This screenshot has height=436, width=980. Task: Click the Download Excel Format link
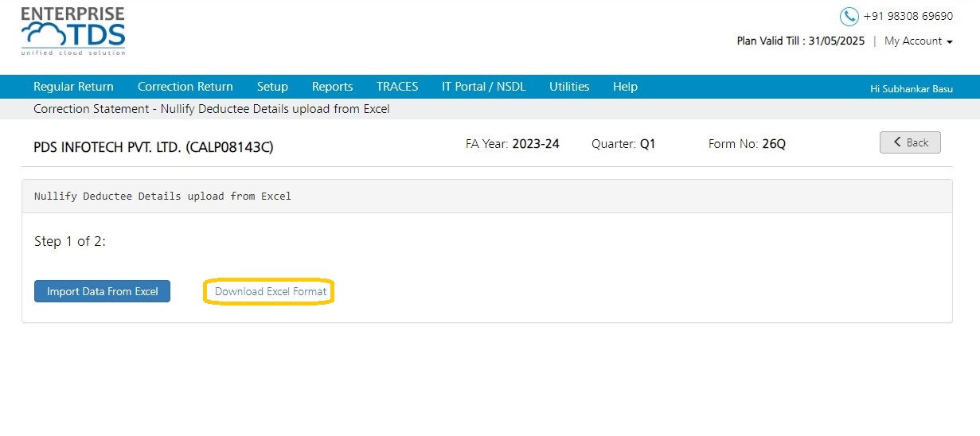pos(271,292)
